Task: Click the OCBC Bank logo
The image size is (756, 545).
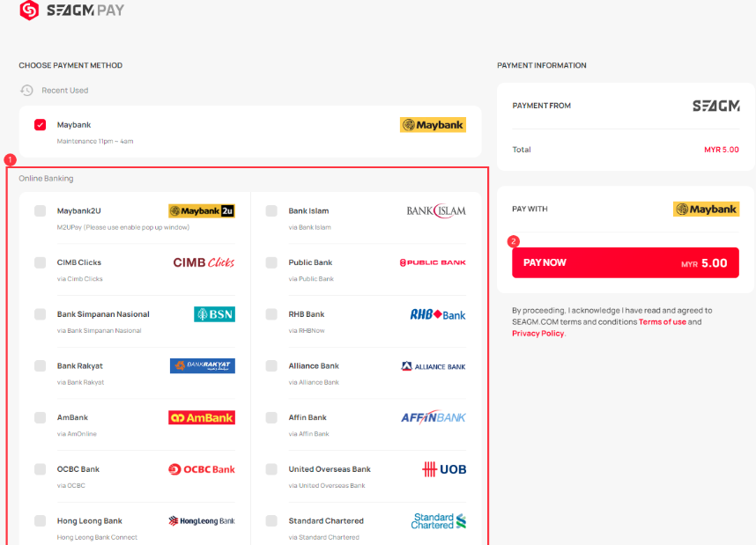Action: 202,469
